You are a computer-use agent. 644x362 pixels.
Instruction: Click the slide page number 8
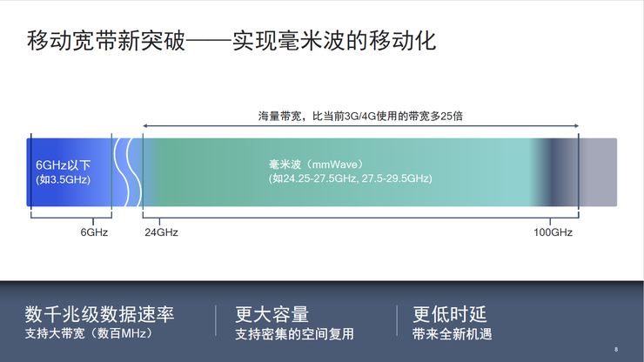pyautogui.click(x=615, y=350)
